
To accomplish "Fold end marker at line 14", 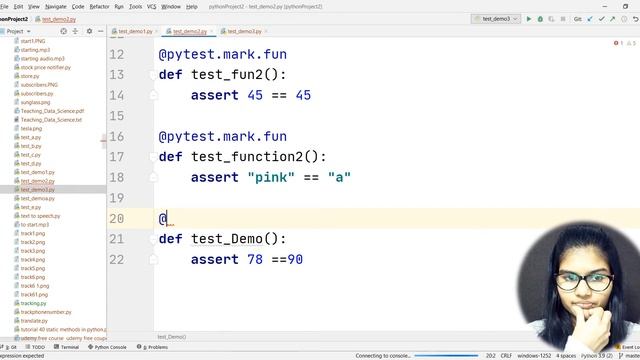I will coord(153,95).
